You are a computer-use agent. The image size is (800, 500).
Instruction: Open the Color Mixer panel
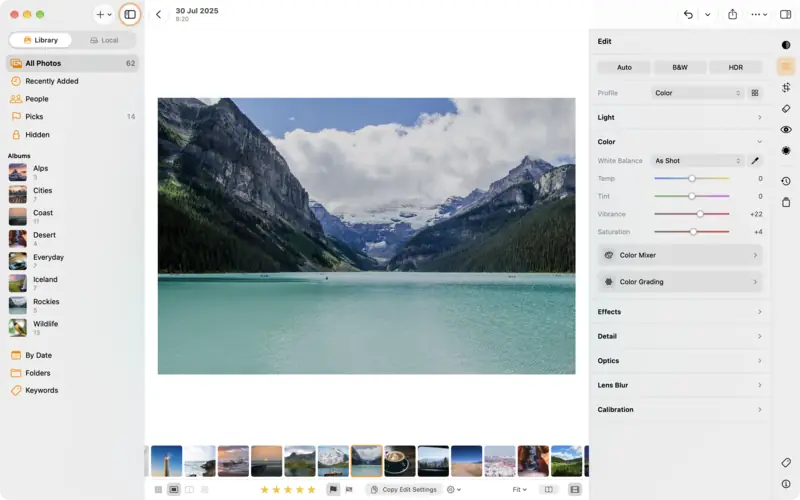[680, 255]
